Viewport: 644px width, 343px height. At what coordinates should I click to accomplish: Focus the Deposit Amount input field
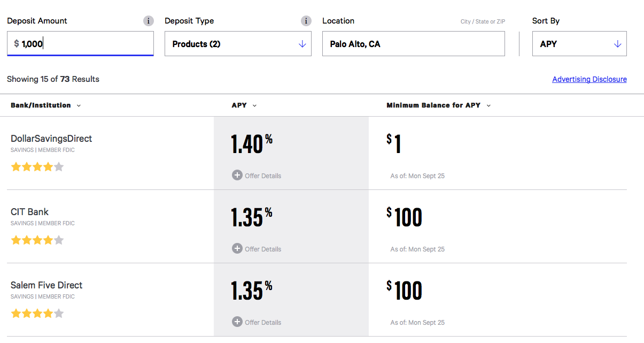[80, 44]
